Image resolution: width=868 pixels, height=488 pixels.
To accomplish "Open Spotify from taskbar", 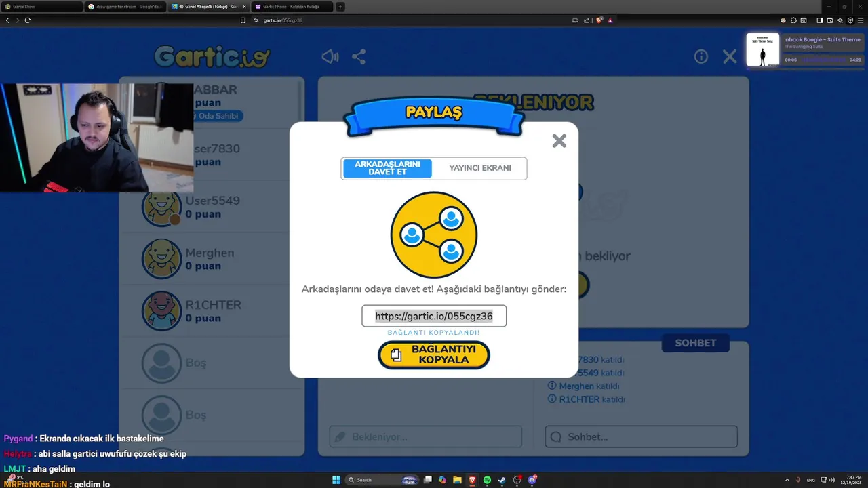I will click(488, 480).
